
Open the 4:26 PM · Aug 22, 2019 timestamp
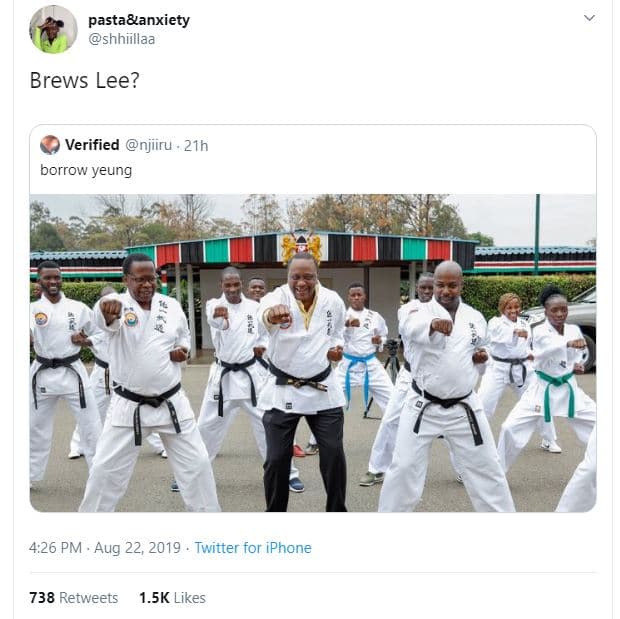click(x=105, y=548)
